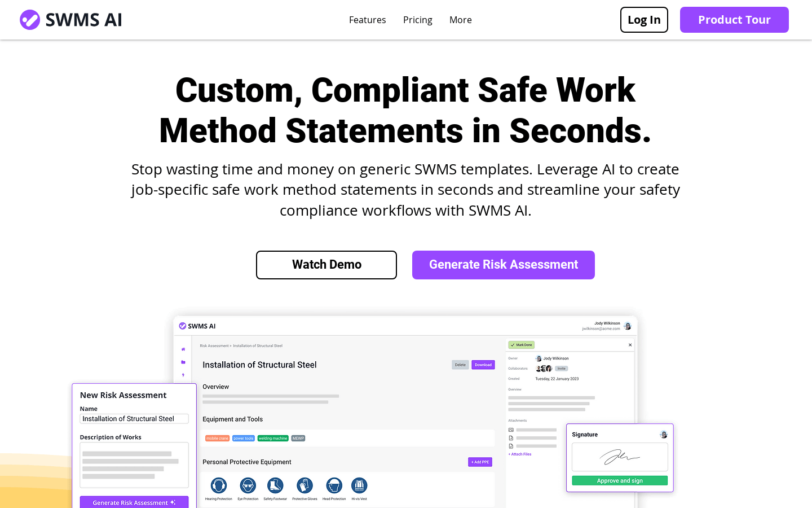Click the avatar in the Signature card

(x=663, y=435)
